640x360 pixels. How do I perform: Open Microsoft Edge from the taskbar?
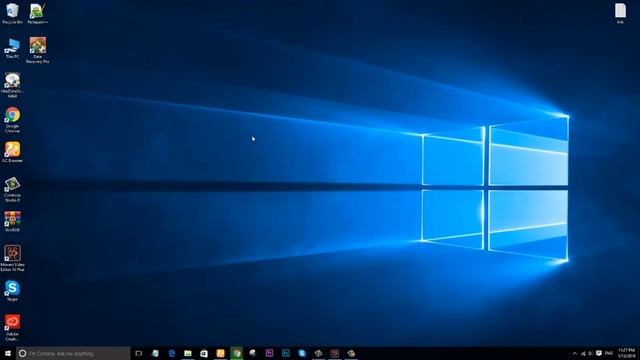point(171,353)
